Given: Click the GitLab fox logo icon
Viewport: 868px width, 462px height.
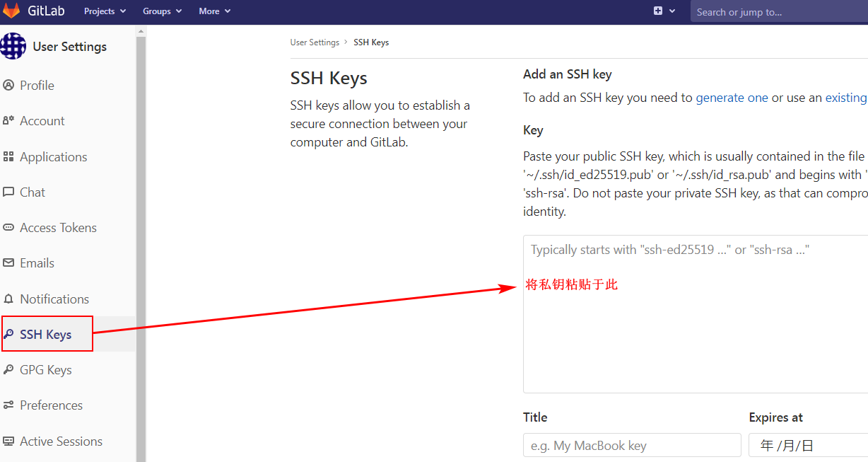Looking at the screenshot, I should 11,11.
